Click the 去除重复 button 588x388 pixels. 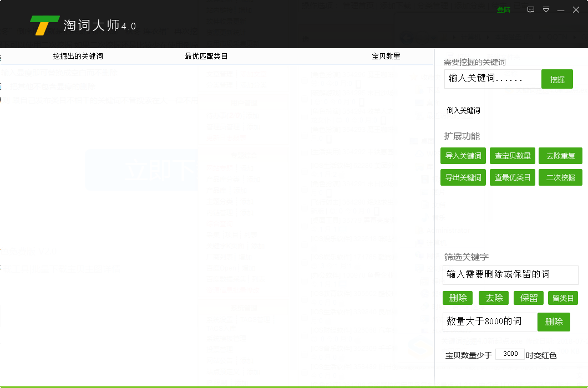tap(560, 156)
